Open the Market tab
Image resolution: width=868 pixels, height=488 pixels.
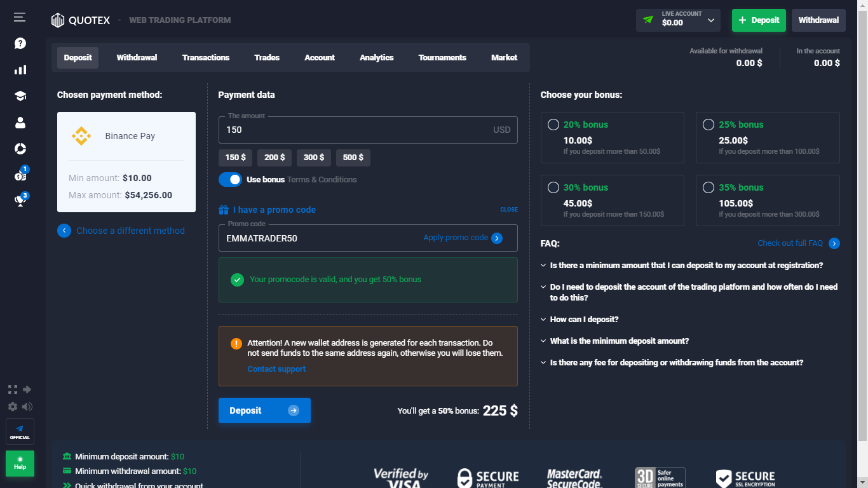(x=505, y=58)
